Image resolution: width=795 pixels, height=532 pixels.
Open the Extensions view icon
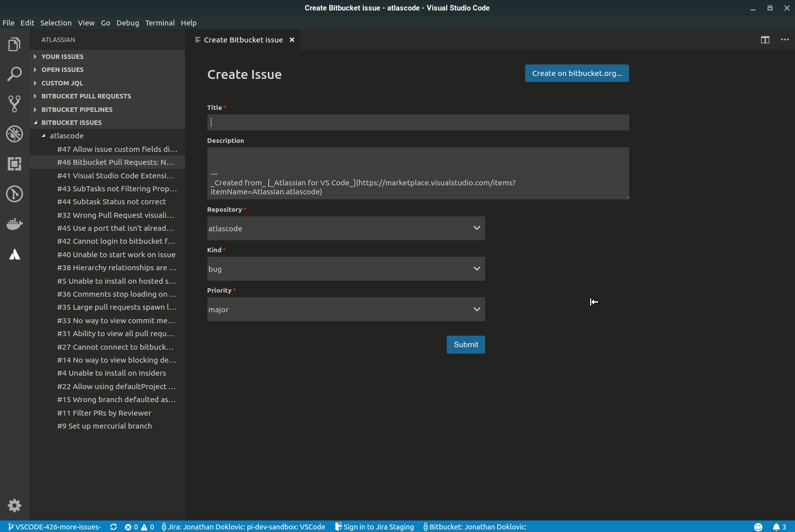14,164
